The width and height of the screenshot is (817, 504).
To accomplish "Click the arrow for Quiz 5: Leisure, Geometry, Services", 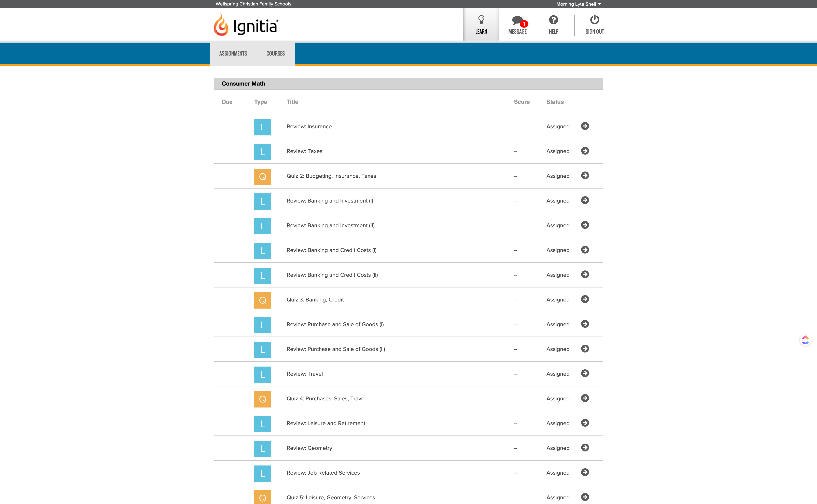I will [585, 497].
